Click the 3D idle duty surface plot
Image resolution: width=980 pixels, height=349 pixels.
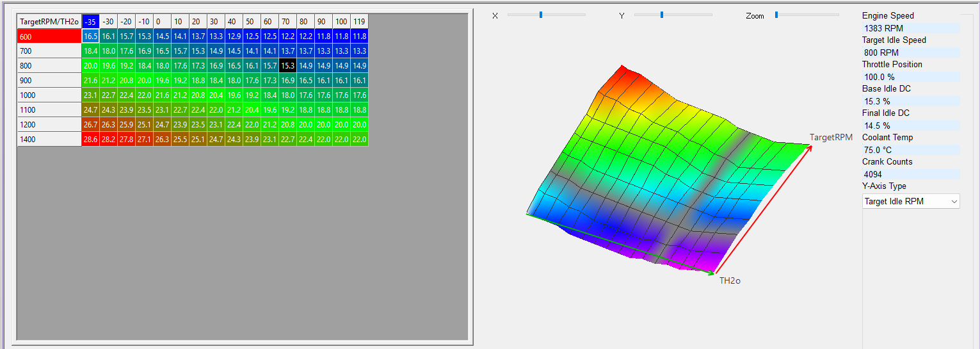(x=669, y=170)
